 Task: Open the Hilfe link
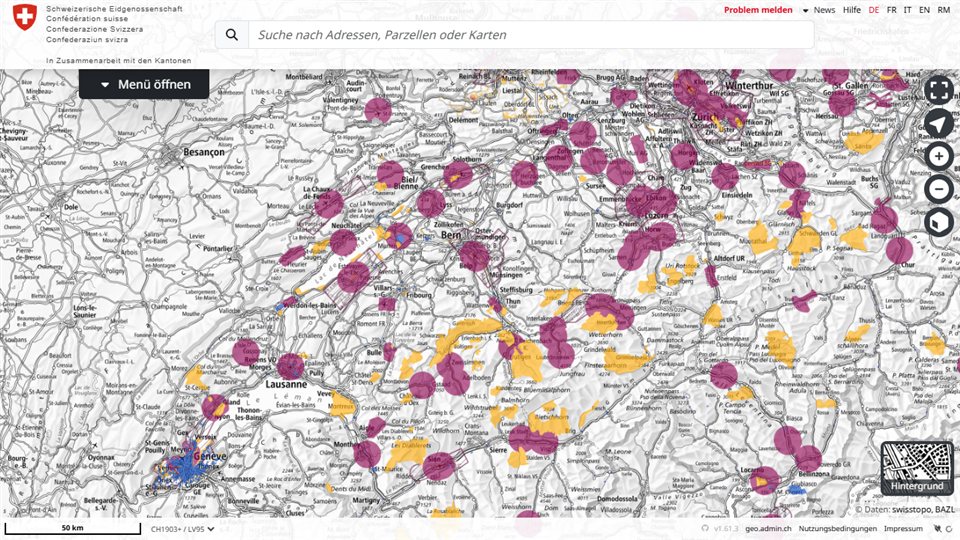(852, 10)
